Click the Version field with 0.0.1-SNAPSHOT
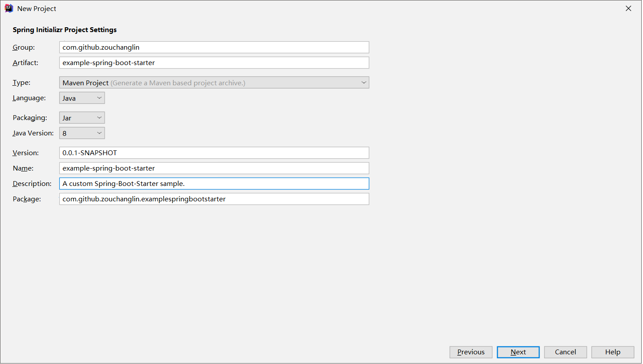 [x=214, y=153]
